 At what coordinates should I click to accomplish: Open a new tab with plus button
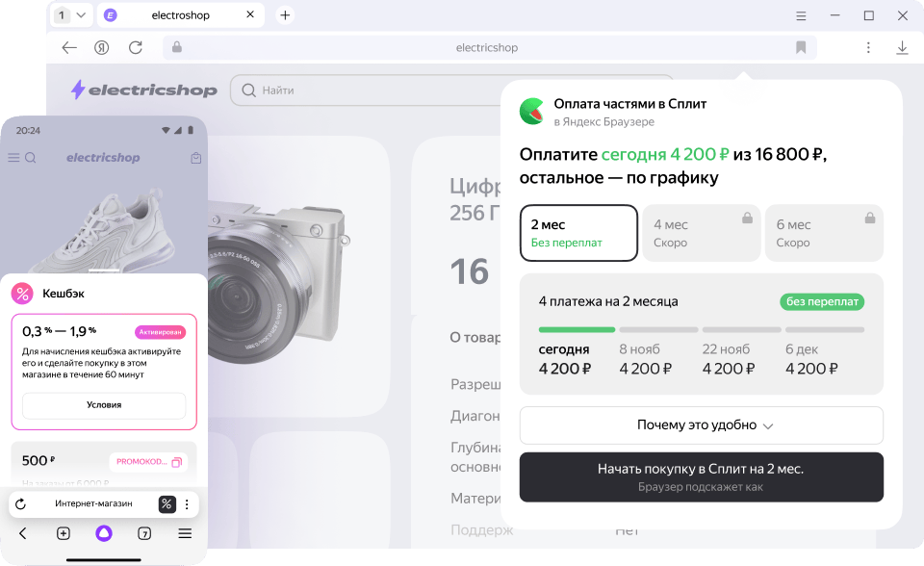(285, 15)
